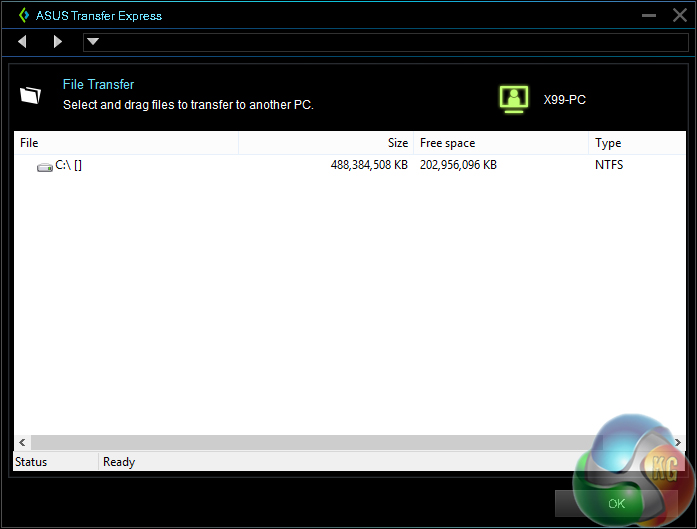Viewport: 697px width, 529px height.
Task: Click the horizontal scrollbar left arrow
Action: (22, 442)
